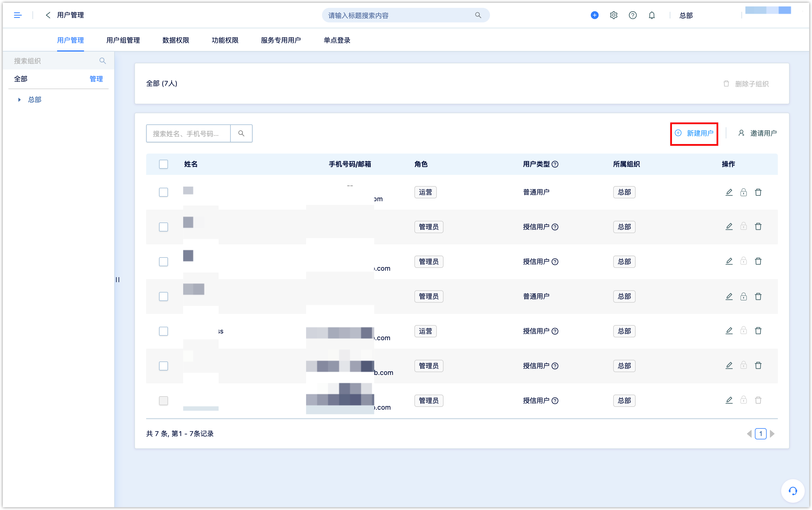Switch to the 用户管理 tab
812x510 pixels.
[x=70, y=40]
